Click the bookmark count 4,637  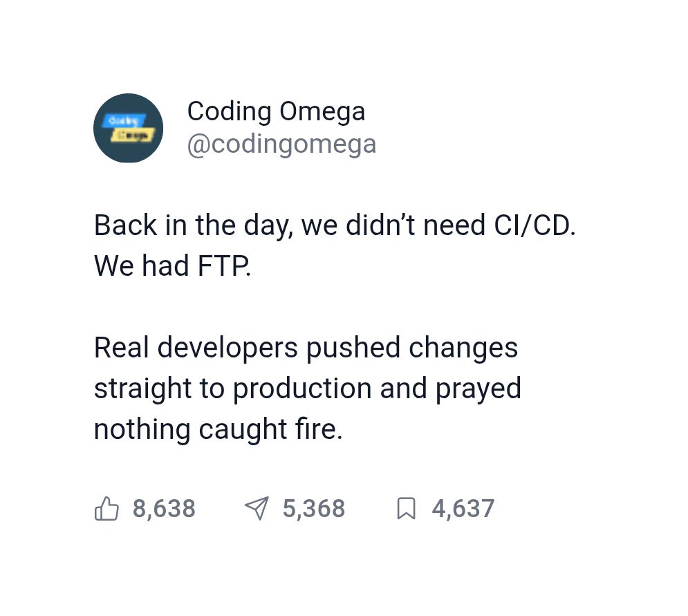463,508
